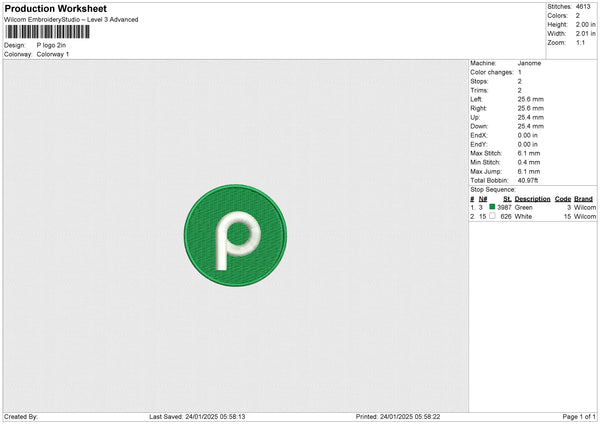The width and height of the screenshot is (600, 424).
Task: Click the Last Saved timestamp
Action: [197, 417]
